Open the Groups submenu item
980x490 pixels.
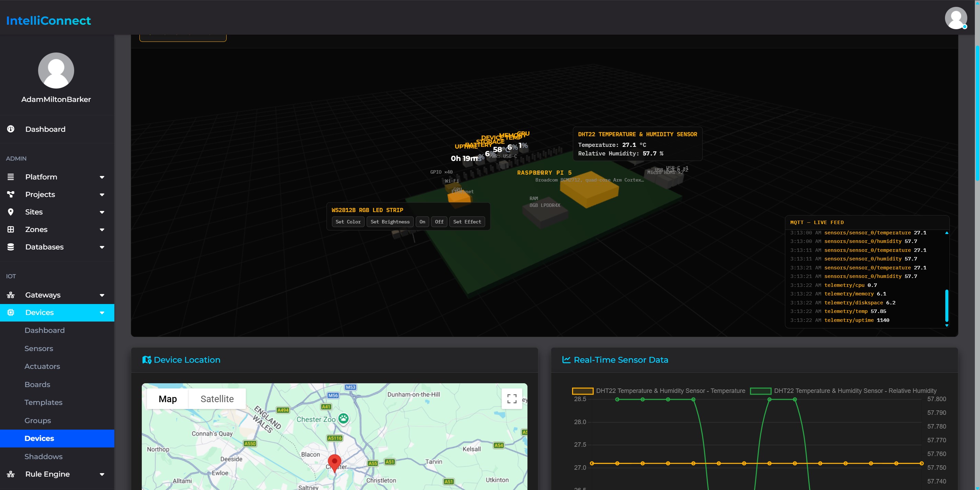(x=38, y=420)
